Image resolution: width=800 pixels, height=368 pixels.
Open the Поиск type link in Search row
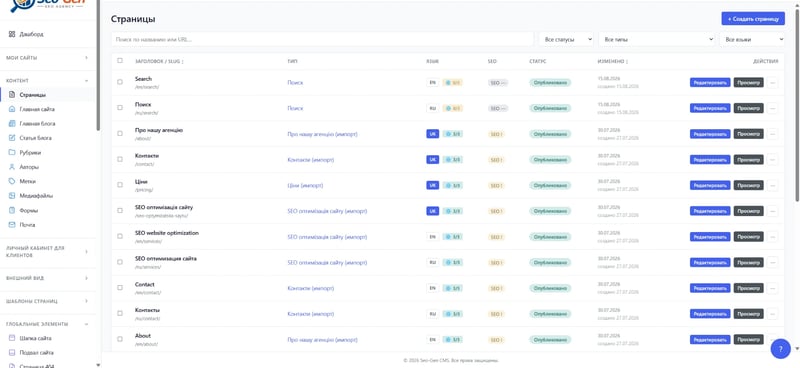coord(295,82)
